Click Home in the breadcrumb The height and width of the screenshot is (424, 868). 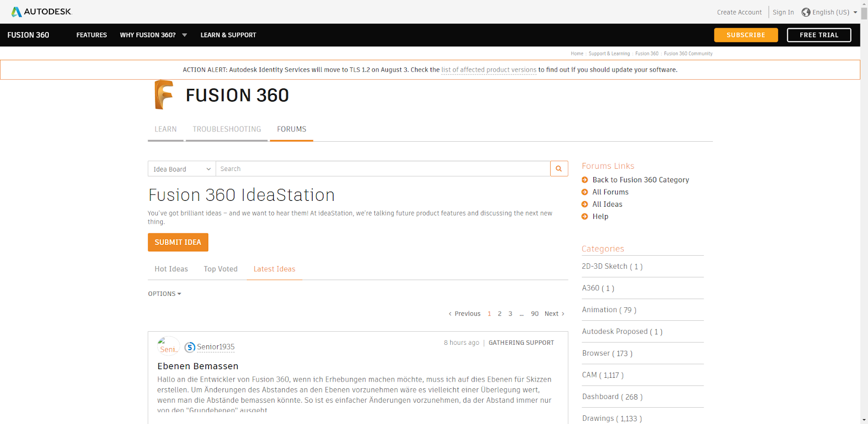coord(577,54)
